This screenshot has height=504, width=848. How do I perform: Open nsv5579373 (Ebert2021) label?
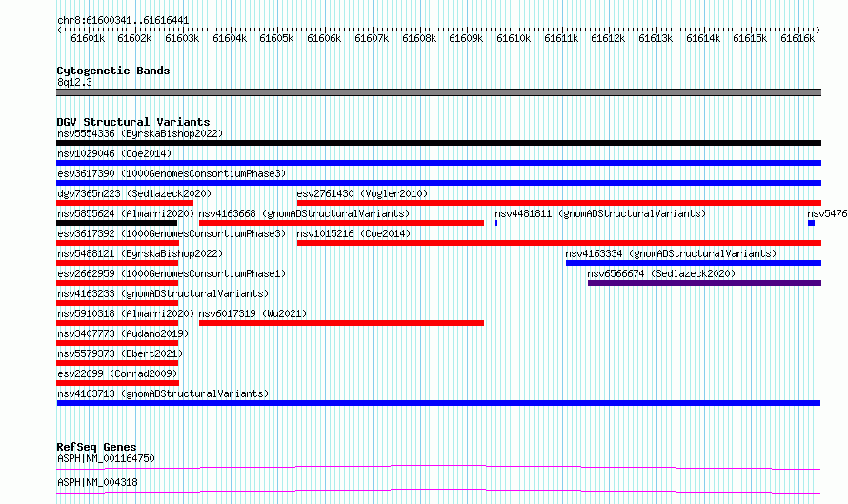(x=120, y=353)
